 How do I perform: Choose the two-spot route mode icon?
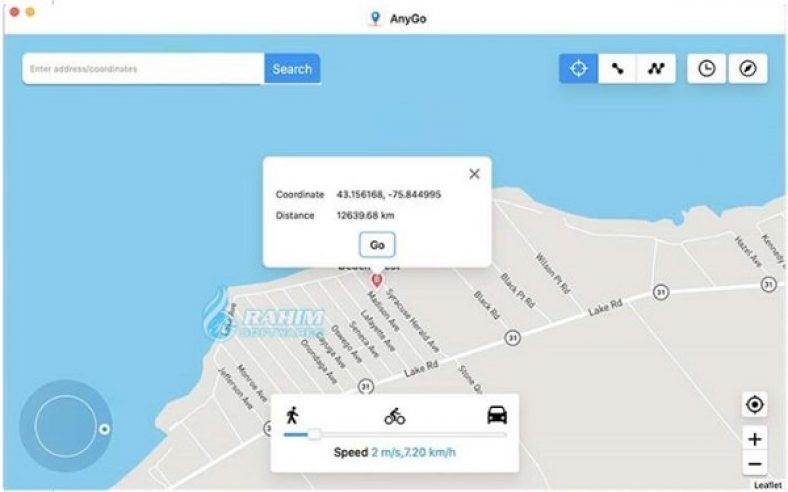(x=617, y=68)
